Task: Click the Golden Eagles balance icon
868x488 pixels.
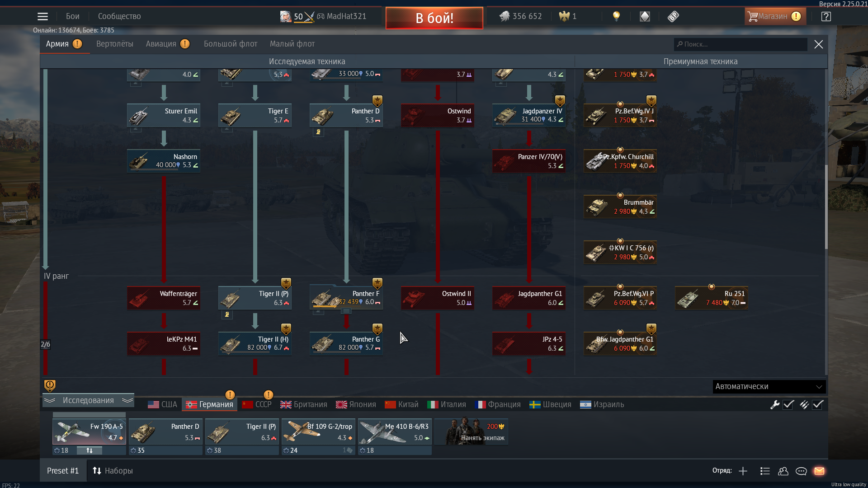Action: tap(564, 16)
